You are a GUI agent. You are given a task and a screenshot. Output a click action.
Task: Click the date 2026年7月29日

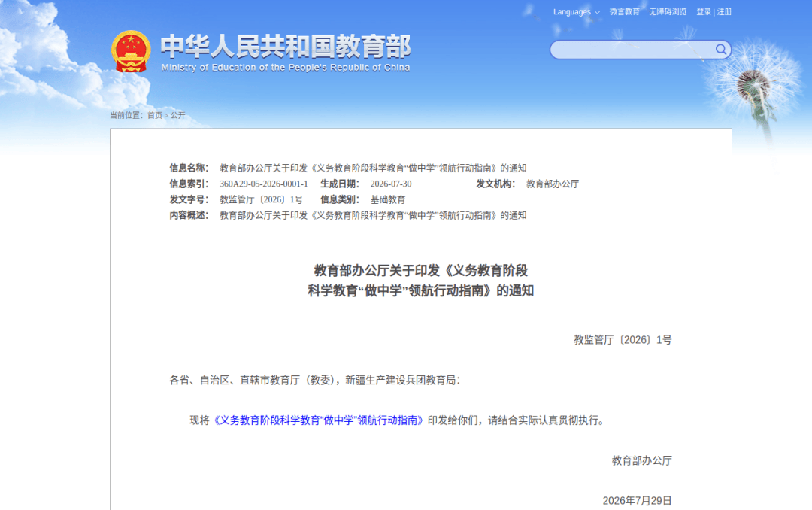[x=637, y=501]
